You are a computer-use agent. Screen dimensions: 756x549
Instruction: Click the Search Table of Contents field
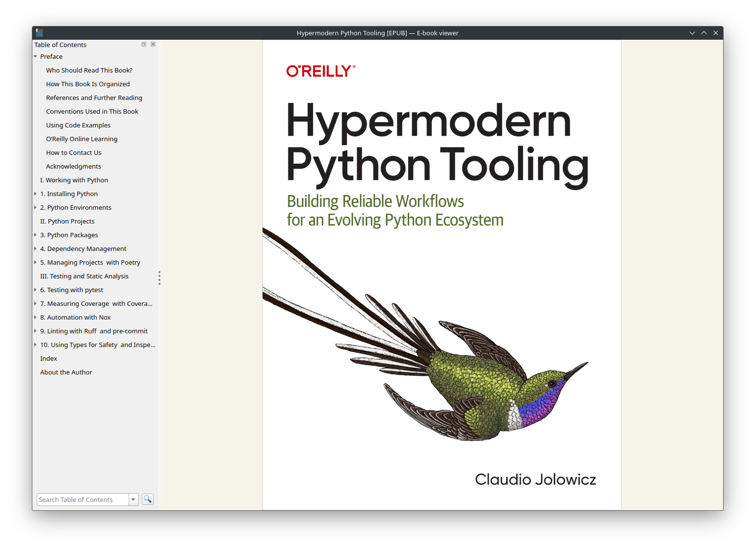point(82,499)
